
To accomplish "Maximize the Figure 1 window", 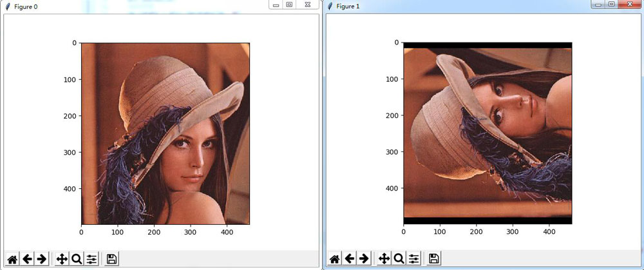I will tap(612, 5).
